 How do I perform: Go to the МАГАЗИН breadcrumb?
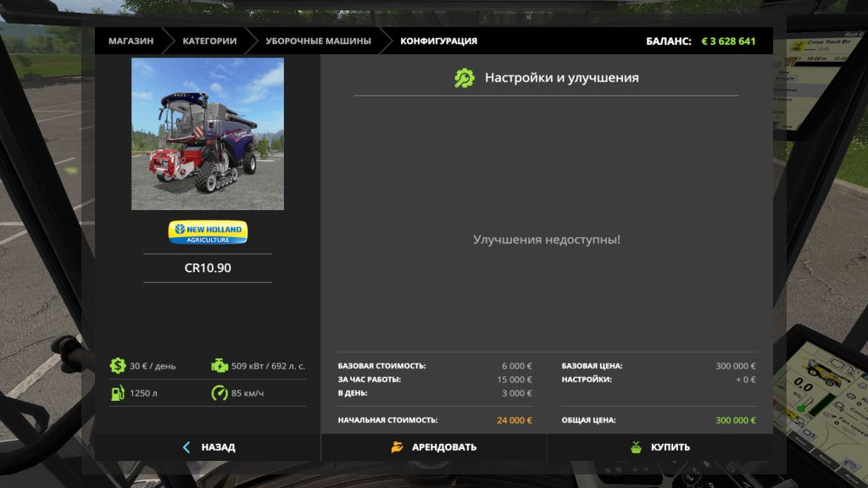click(131, 41)
